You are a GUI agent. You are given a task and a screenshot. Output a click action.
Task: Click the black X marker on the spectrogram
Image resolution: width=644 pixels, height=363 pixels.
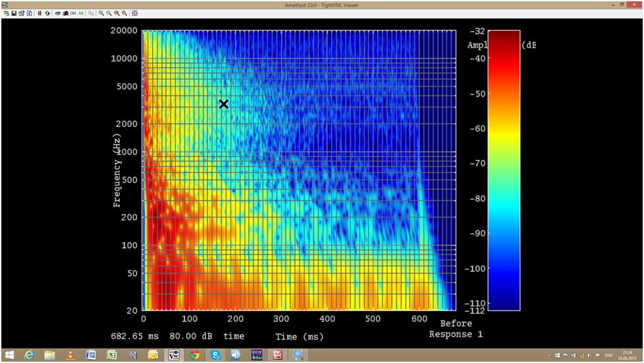[223, 104]
